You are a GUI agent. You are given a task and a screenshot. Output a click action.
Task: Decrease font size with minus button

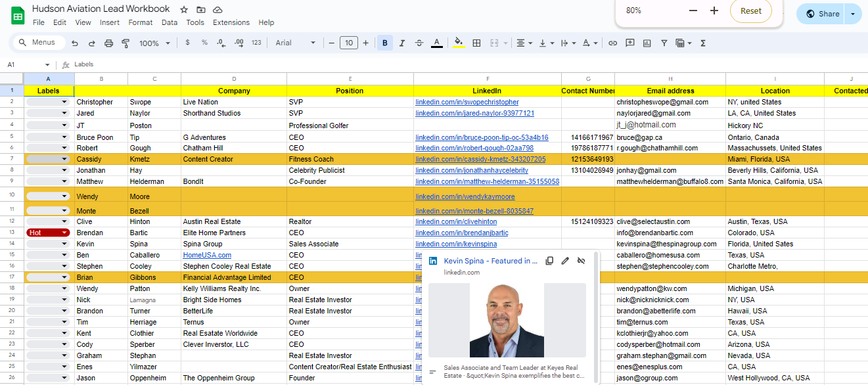(332, 43)
